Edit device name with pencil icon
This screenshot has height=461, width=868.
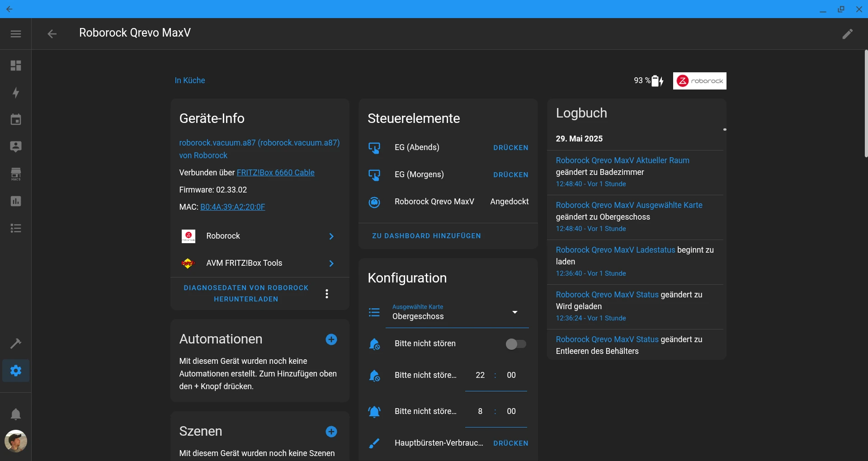[x=848, y=34]
